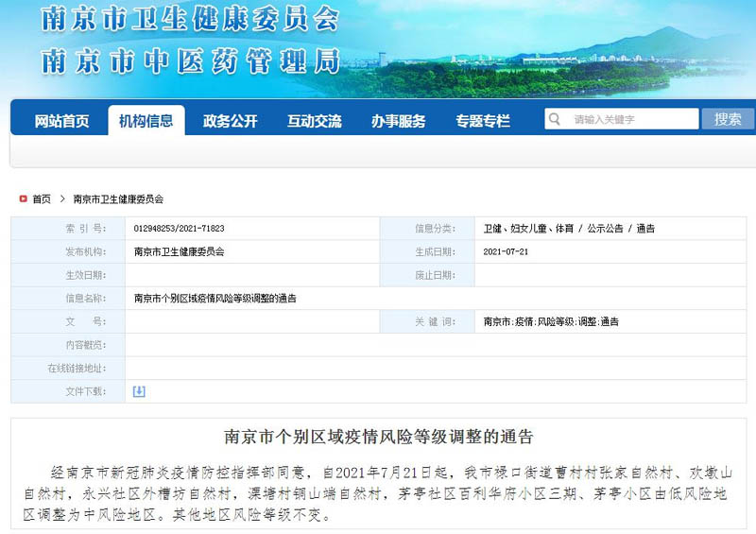
Task: Click the 废止日期 label cell
Action: pos(427,275)
